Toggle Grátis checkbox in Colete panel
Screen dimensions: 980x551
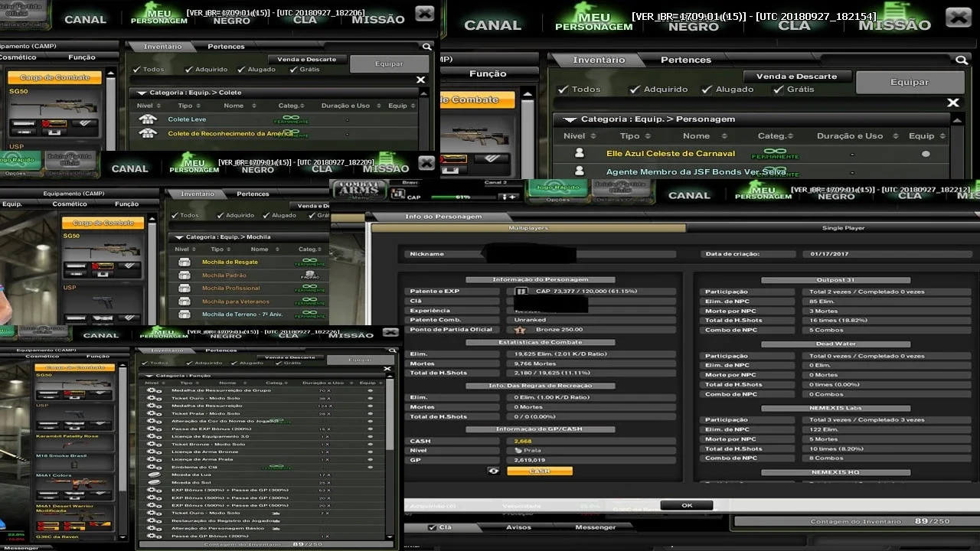pyautogui.click(x=294, y=70)
